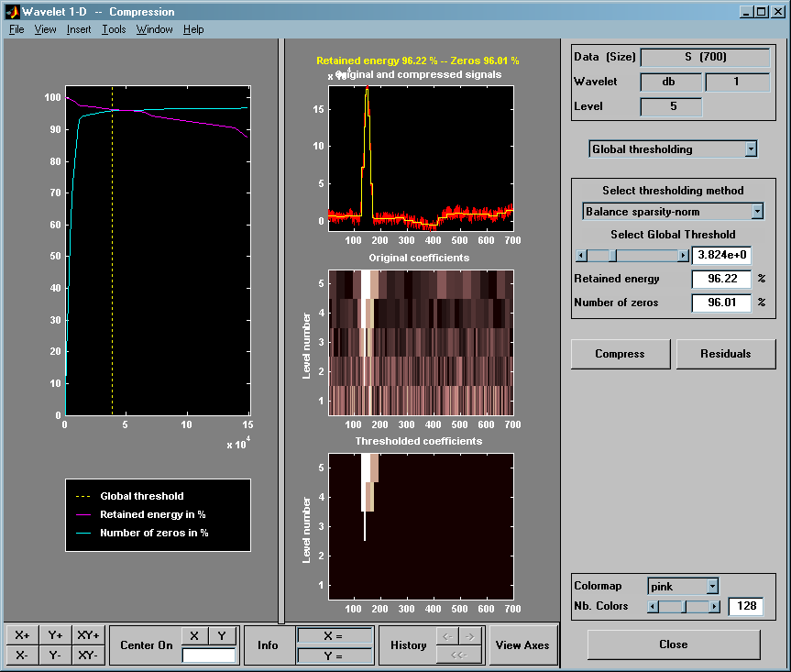Toggle the View Axes button
The height and width of the screenshot is (672, 791).
522,644
